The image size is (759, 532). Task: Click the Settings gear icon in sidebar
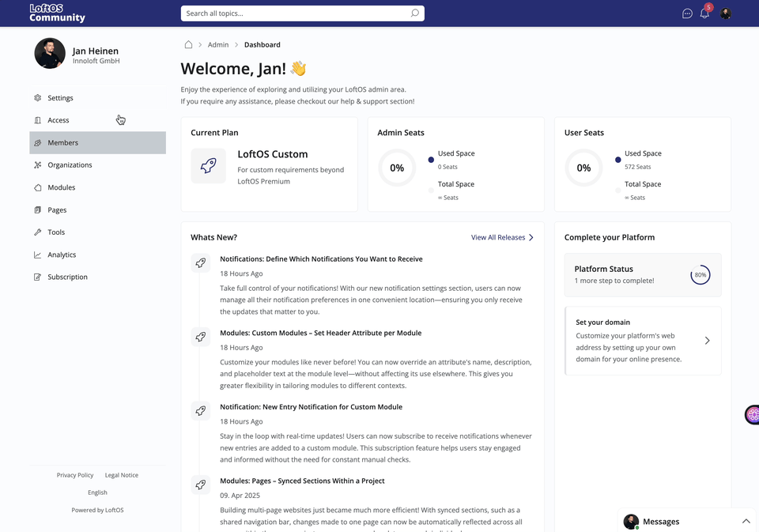[x=38, y=98]
